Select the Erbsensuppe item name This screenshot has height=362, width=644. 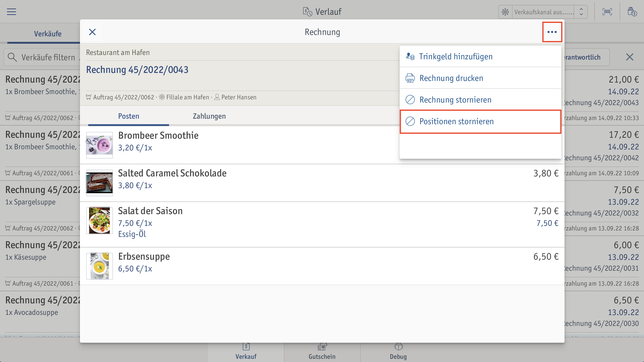coord(144,256)
